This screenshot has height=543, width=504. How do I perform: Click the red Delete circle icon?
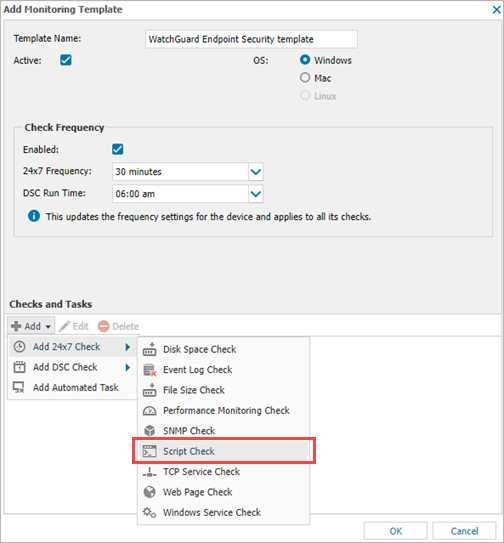pos(103,326)
